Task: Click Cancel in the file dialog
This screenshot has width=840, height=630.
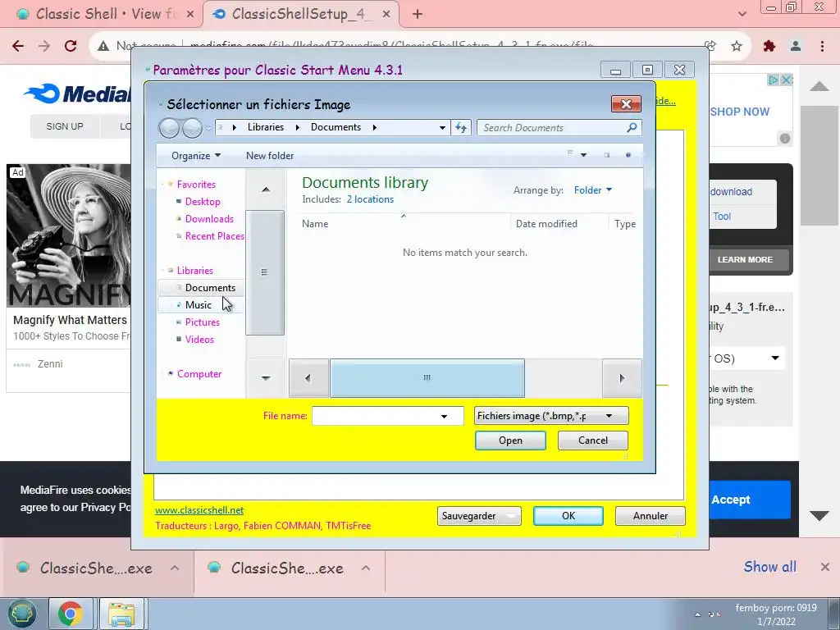Action: [x=593, y=441]
